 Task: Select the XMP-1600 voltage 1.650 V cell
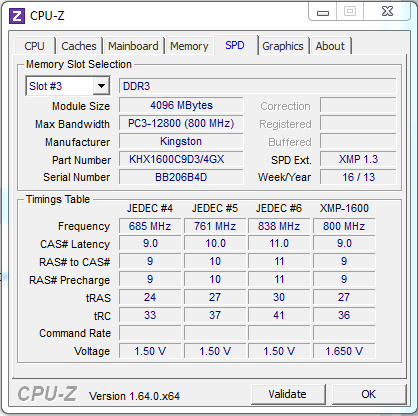pyautogui.click(x=344, y=351)
